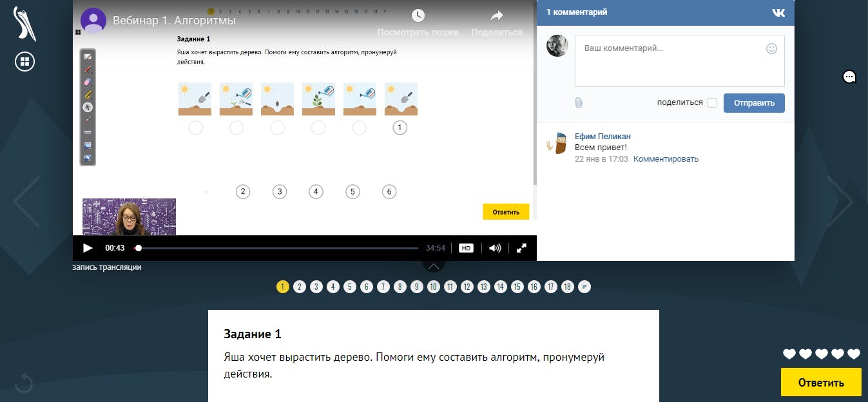The width and height of the screenshot is (868, 402).
Task: Click your own comment avatar
Action: tap(557, 46)
